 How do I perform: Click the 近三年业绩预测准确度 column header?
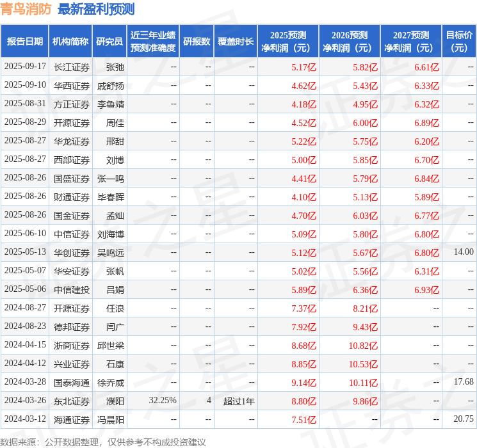[152, 42]
